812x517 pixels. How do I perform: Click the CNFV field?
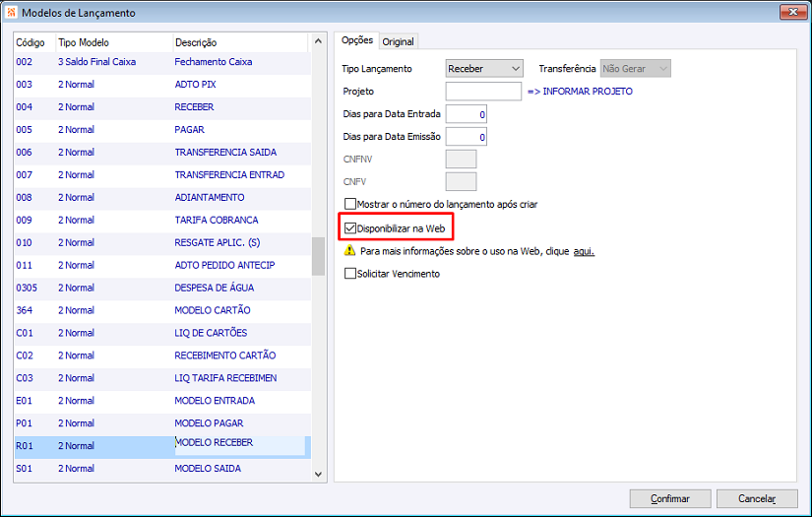461,182
